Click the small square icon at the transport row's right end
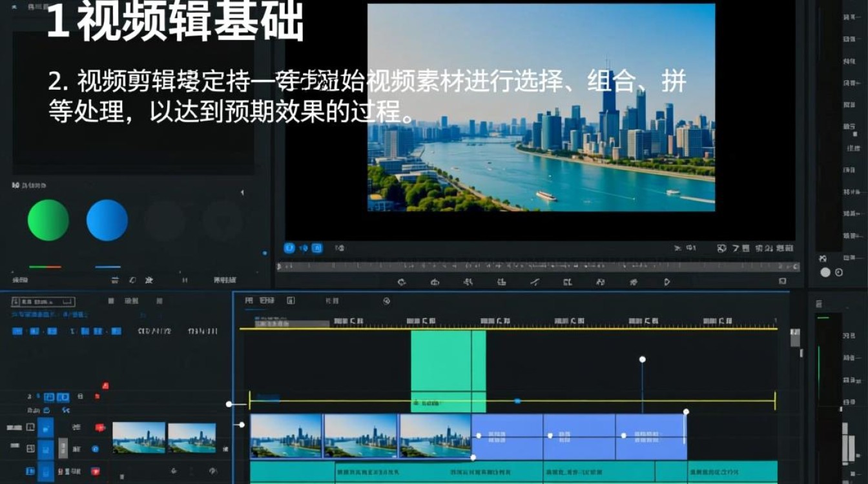Image resolution: width=868 pixels, height=484 pixels. 783,281
